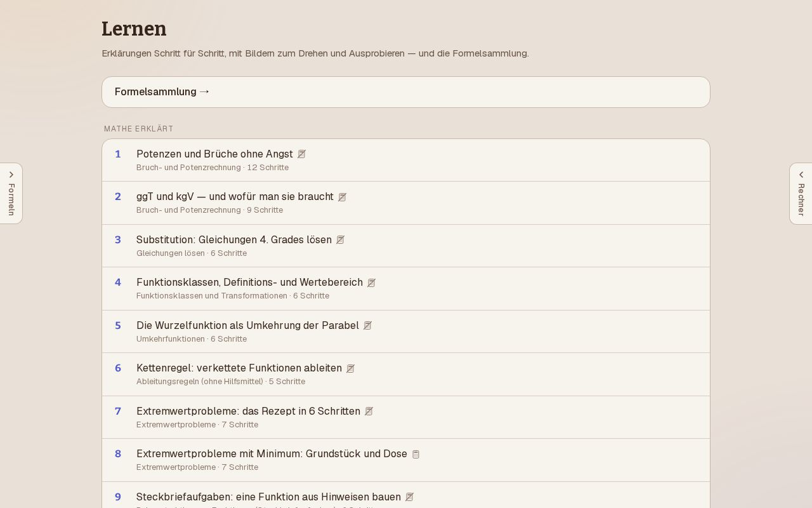Click the no-calculator icon beside Kettenregel lesson
812x508 pixels.
pyautogui.click(x=351, y=368)
